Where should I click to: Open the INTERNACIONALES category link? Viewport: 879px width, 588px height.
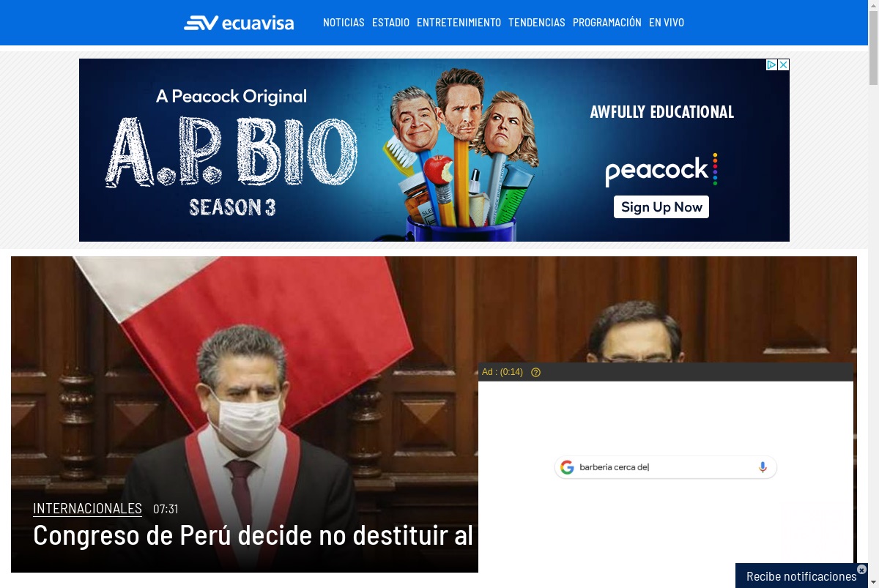pyautogui.click(x=87, y=508)
